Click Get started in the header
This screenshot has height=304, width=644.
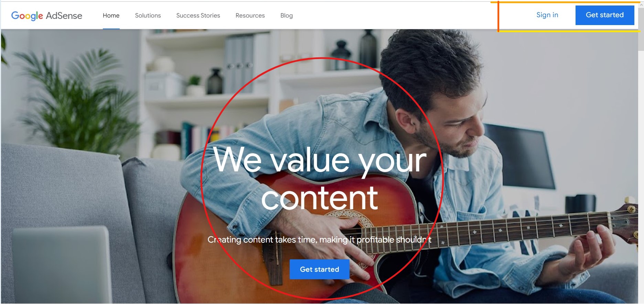[605, 15]
